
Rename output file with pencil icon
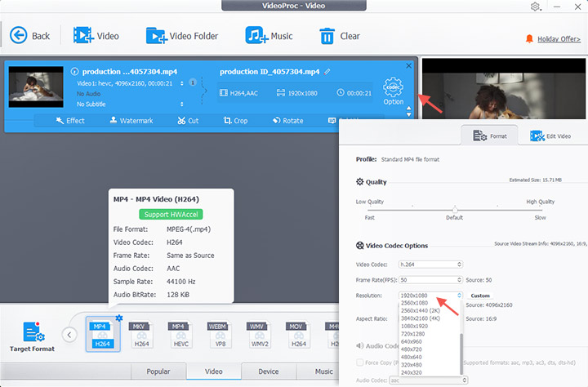point(327,71)
